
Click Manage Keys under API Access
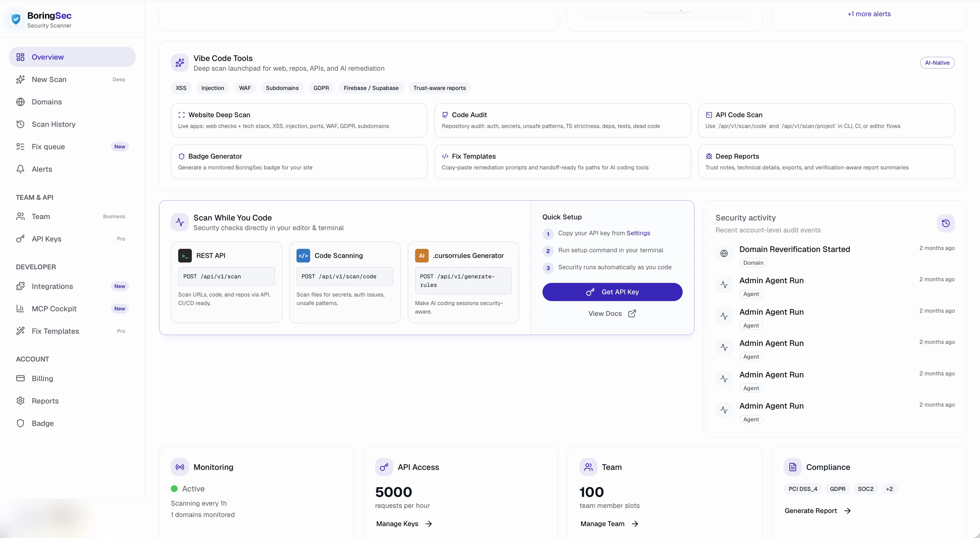click(x=404, y=524)
